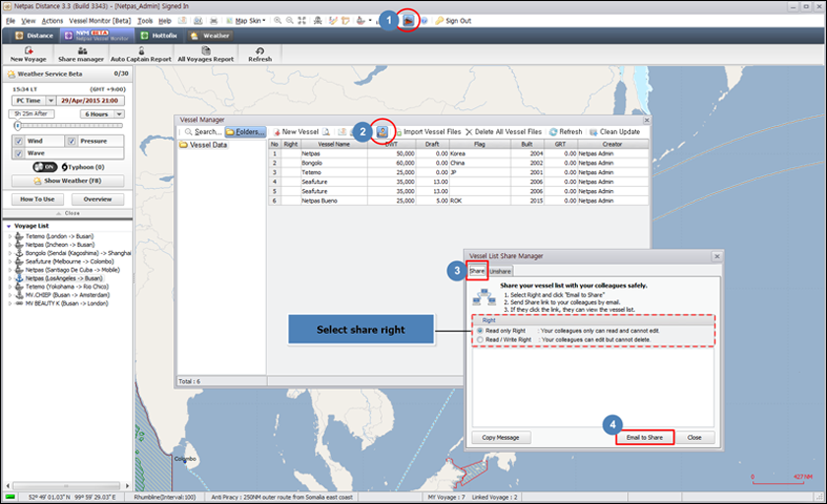Click the blue help globe icon
This screenshot has width=827, height=504.
(x=423, y=21)
